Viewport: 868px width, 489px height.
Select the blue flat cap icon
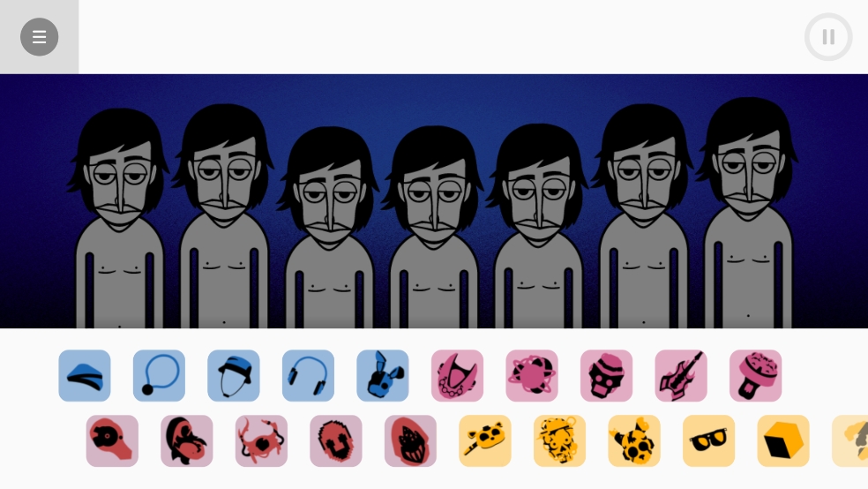pyautogui.click(x=85, y=375)
